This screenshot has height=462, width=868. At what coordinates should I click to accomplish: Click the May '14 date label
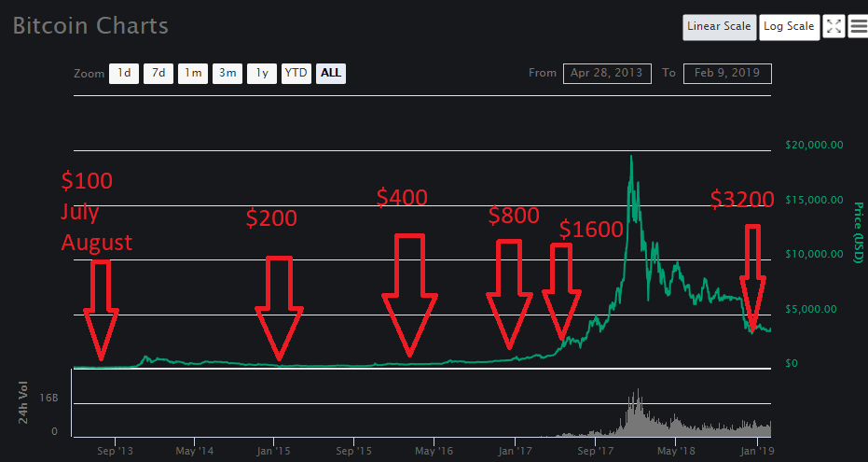tap(194, 451)
